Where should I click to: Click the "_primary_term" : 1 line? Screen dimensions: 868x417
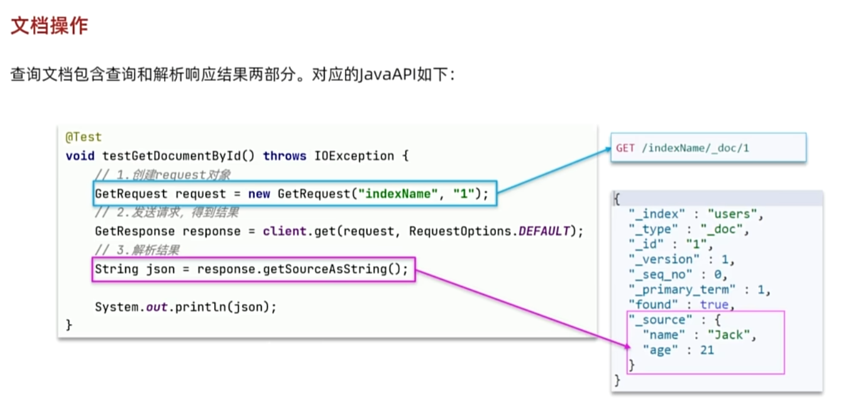(700, 290)
